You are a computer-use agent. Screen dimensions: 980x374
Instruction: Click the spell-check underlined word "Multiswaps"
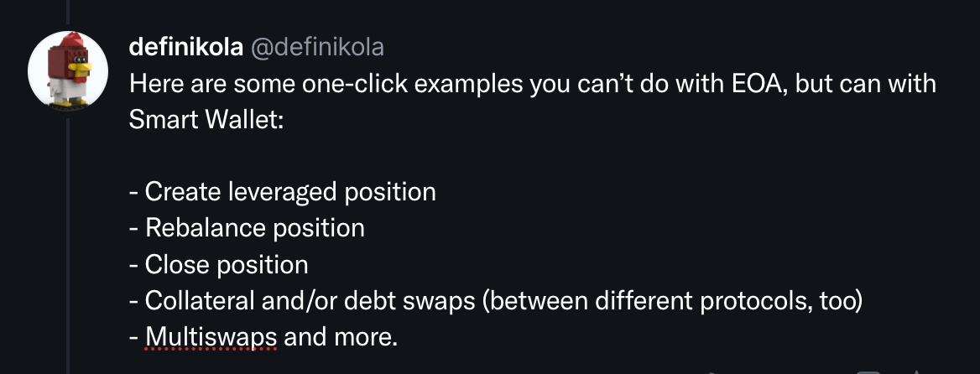pos(211,337)
